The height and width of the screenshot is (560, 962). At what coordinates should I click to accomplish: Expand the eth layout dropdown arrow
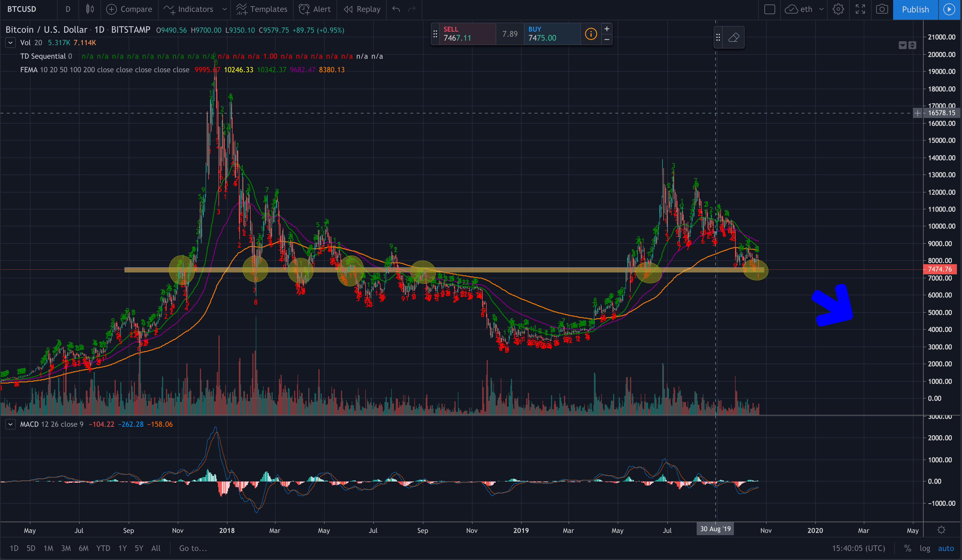(x=821, y=9)
